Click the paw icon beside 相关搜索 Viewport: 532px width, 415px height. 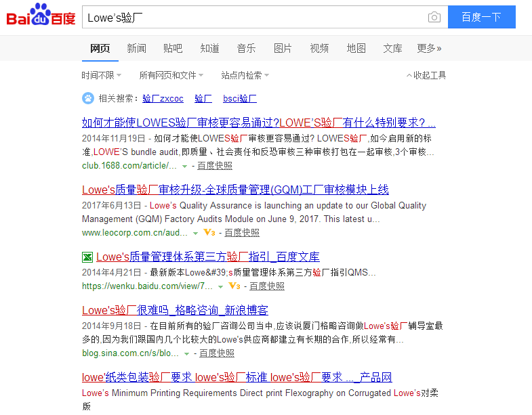point(88,98)
